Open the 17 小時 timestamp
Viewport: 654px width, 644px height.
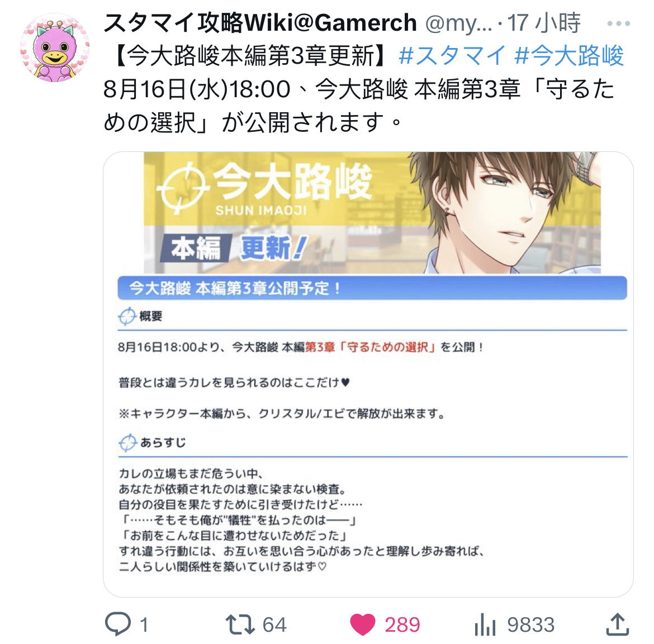coord(543,22)
